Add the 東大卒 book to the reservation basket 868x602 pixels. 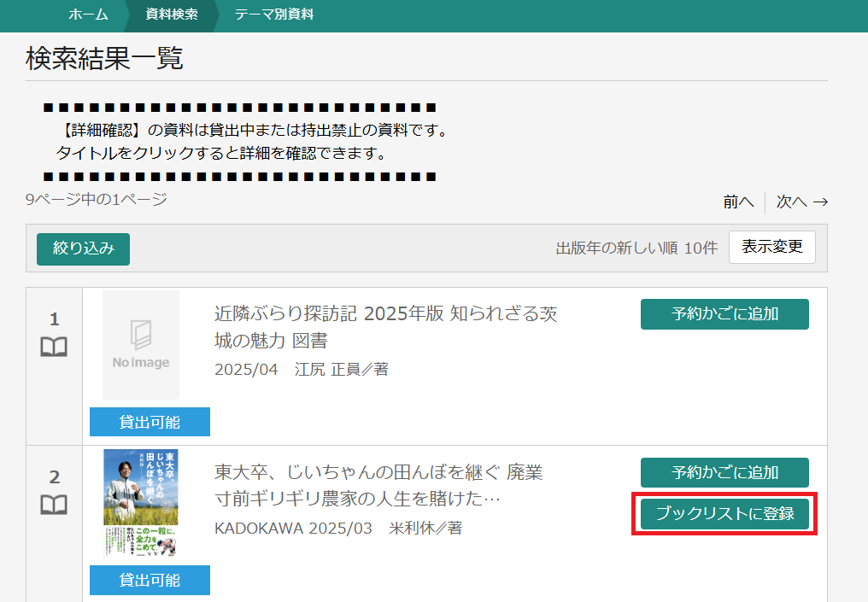tap(724, 472)
